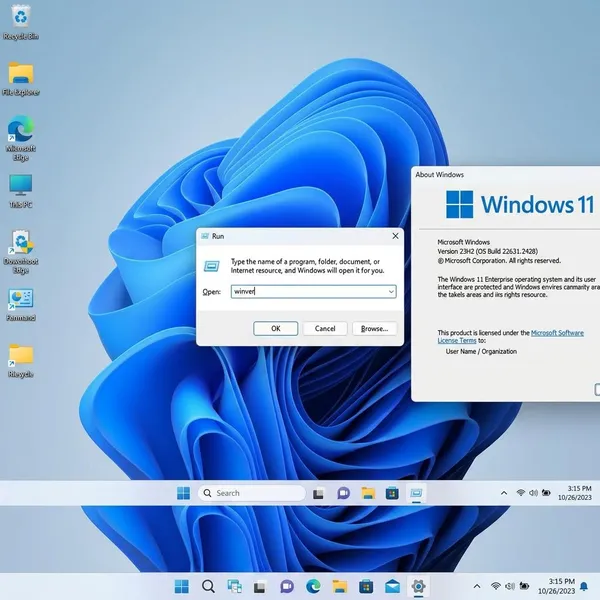Open Microsoft Store in the taskbar with the Search box
The width and height of the screenshot is (600, 600).
point(392,493)
